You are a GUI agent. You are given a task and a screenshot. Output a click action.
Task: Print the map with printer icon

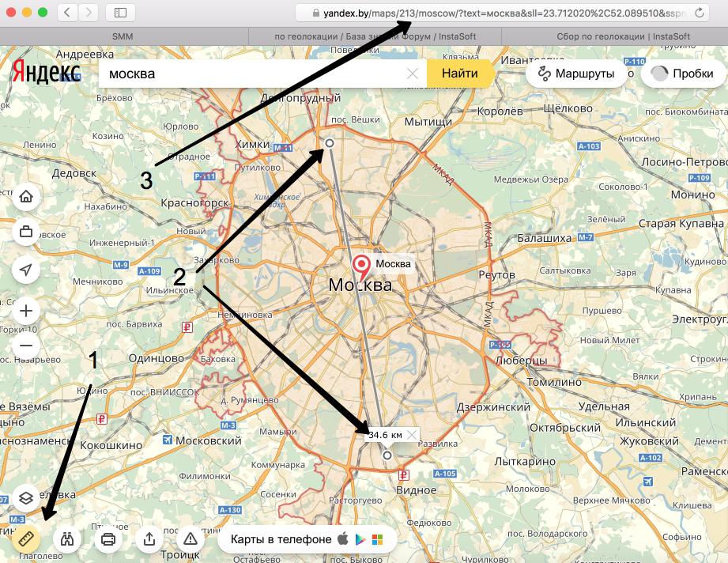pyautogui.click(x=108, y=538)
